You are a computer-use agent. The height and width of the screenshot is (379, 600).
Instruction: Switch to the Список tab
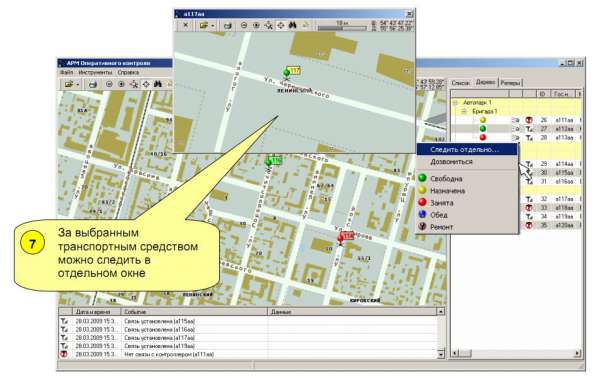click(x=461, y=83)
